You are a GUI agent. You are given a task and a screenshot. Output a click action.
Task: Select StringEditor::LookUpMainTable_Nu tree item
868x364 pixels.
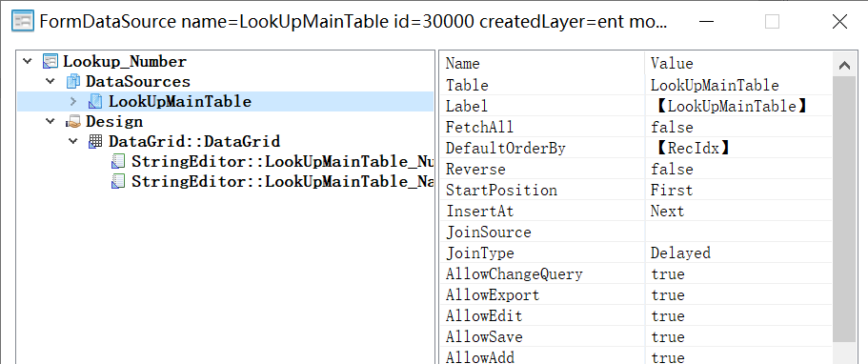[x=282, y=162]
